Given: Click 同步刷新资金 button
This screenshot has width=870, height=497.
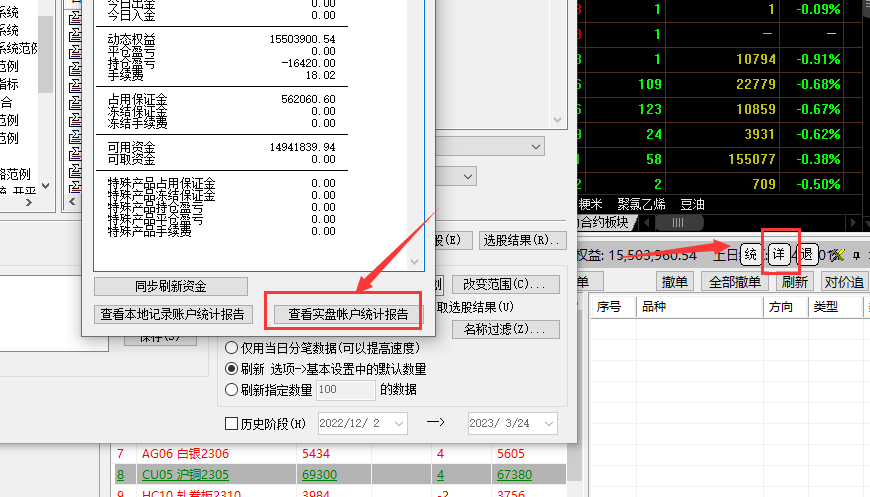Looking at the screenshot, I should pos(171,286).
